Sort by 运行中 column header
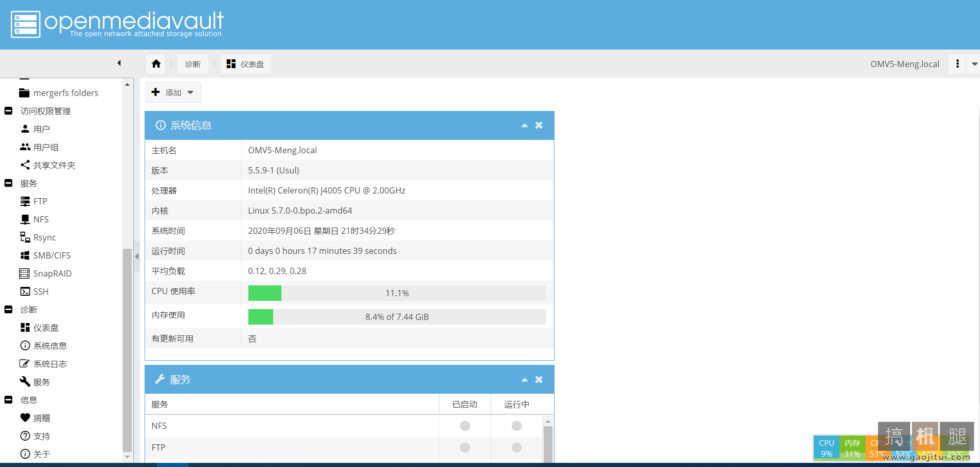The image size is (980, 467). tap(517, 404)
